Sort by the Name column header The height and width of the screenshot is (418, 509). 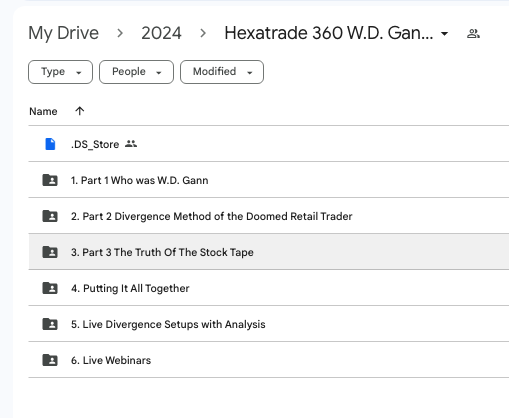pyautogui.click(x=43, y=111)
